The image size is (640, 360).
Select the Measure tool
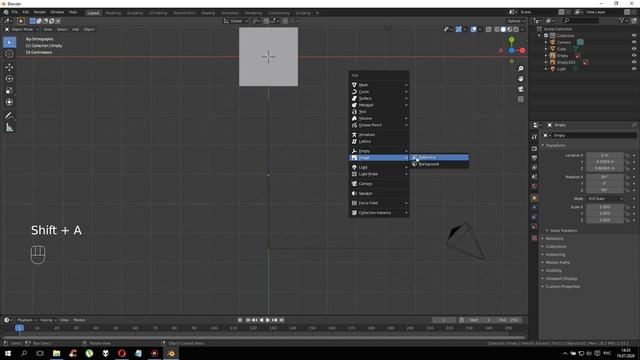click(x=9, y=128)
